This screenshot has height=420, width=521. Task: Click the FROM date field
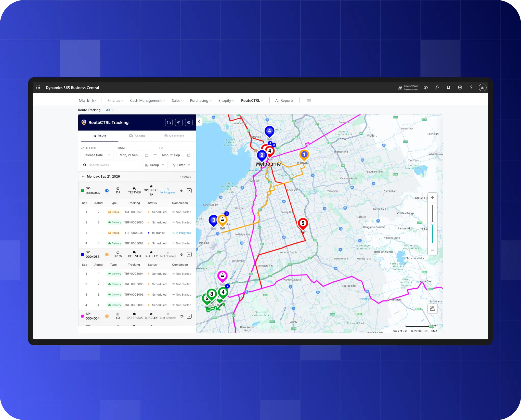click(x=134, y=155)
